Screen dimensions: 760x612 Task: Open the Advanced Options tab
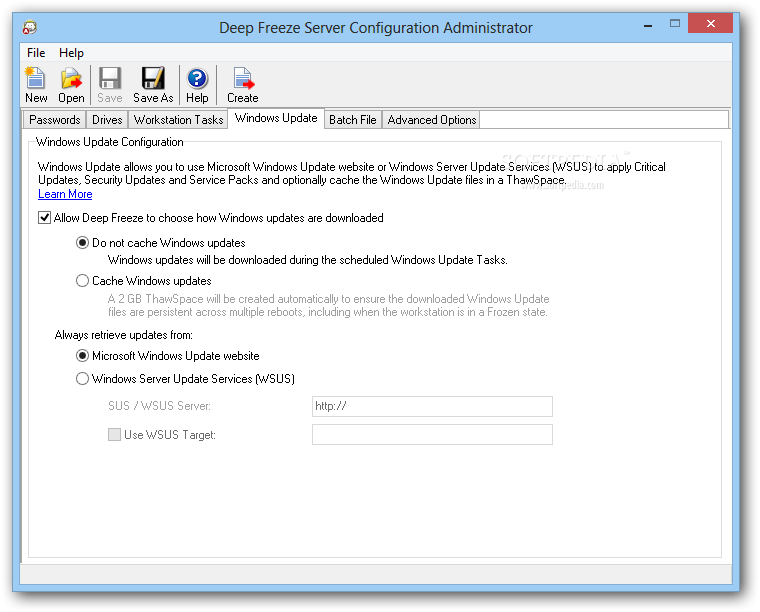(431, 120)
